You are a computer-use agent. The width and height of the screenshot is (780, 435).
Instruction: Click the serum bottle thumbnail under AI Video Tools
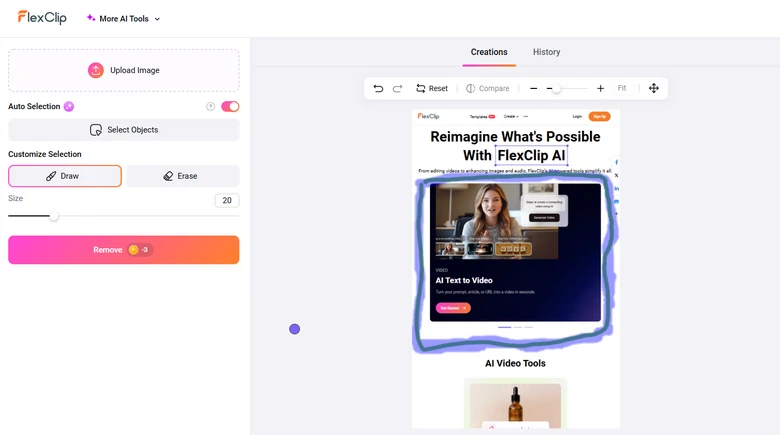(515, 405)
